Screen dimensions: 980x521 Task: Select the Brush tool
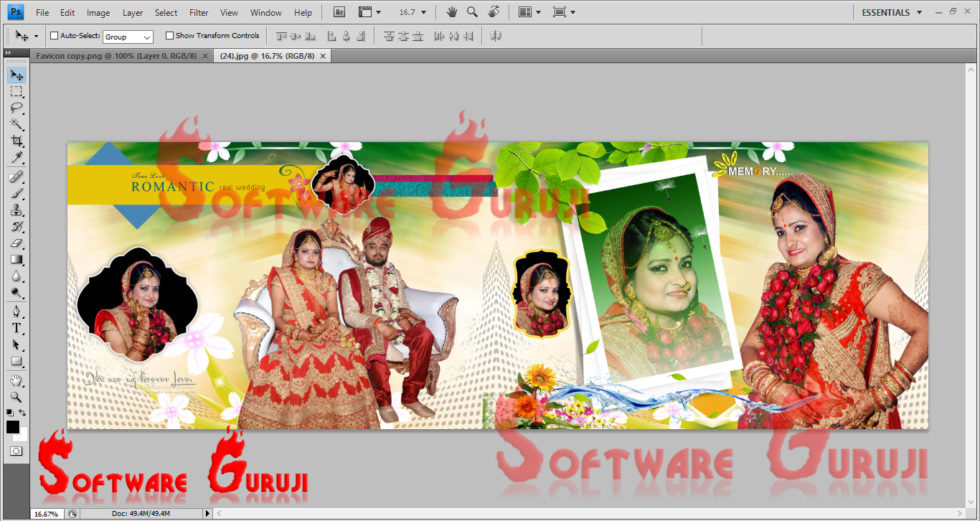click(17, 194)
